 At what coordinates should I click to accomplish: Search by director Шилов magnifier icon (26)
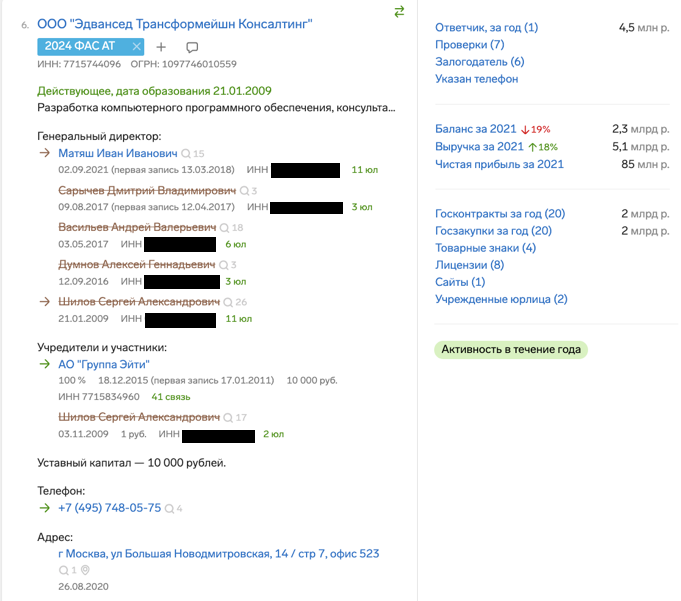(x=228, y=302)
